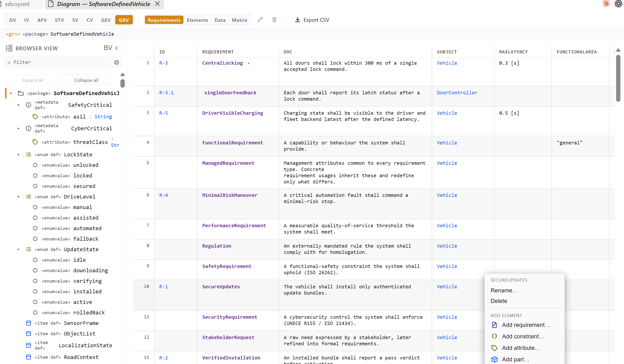Click the orange starburst icon at top right
This screenshot has width=624, height=364.
coord(606,4)
